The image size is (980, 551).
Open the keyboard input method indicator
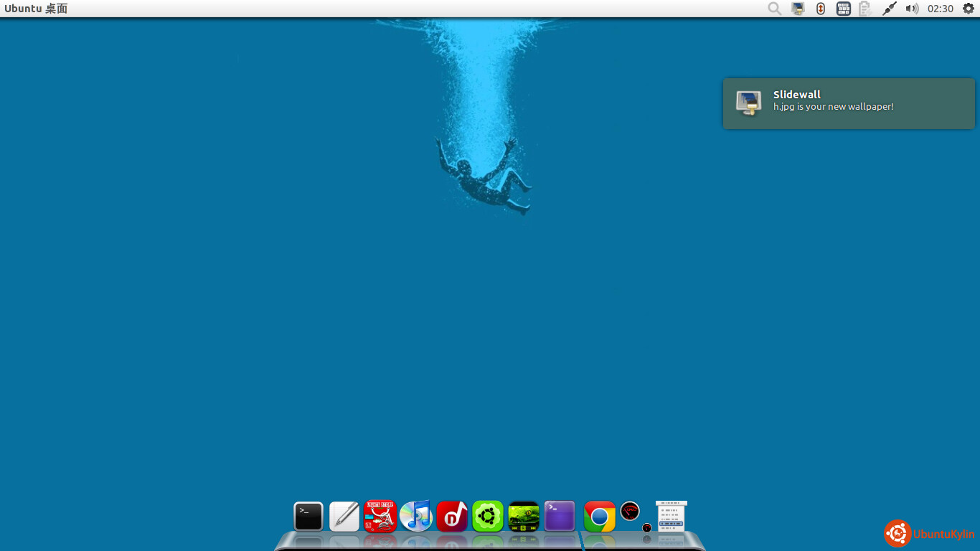click(x=844, y=9)
